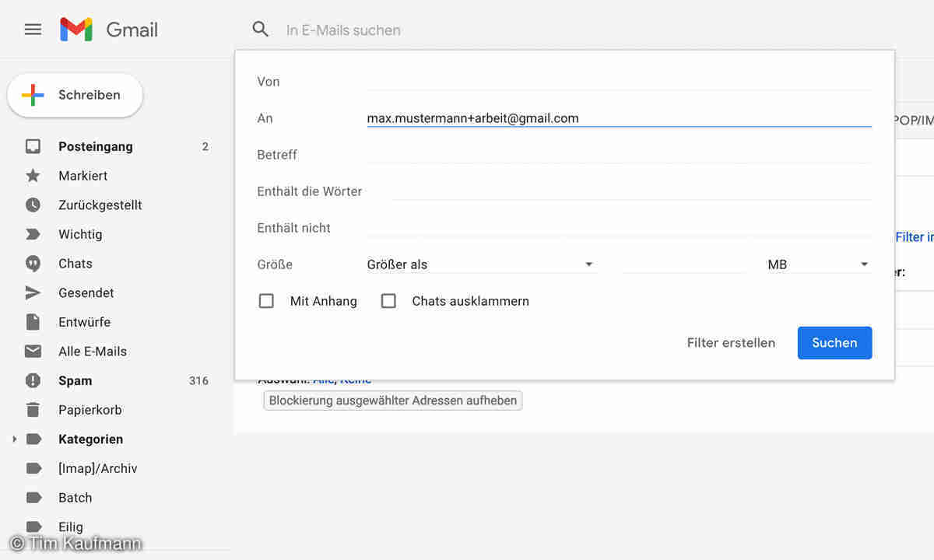The height and width of the screenshot is (560, 934).
Task: Expand the Kategorien section arrow
Action: point(14,439)
